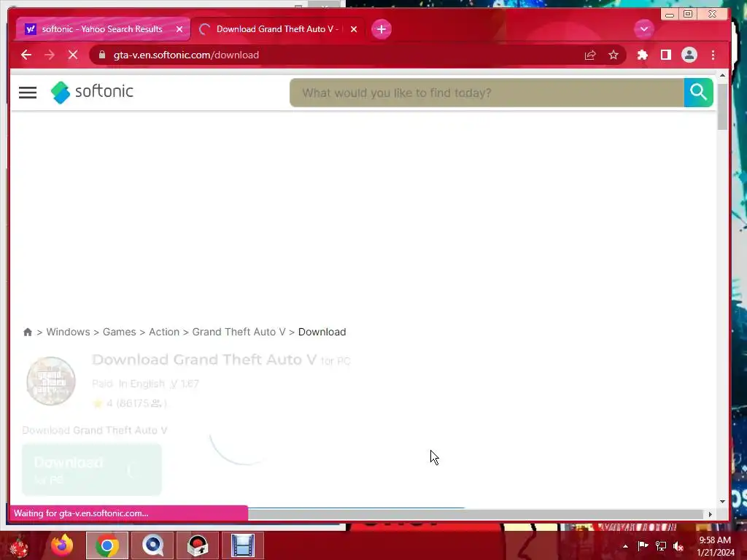Click the star rating 4 text

130,403
